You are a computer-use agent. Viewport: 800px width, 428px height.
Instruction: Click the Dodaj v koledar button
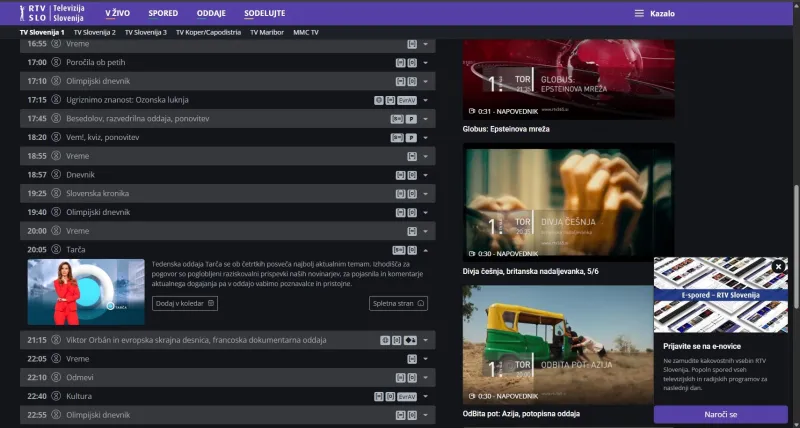point(185,303)
